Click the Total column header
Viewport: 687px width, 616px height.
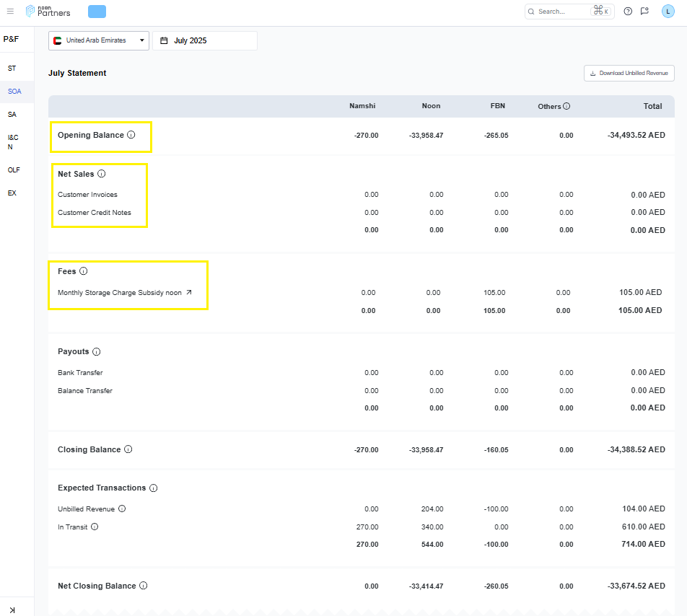coord(652,106)
